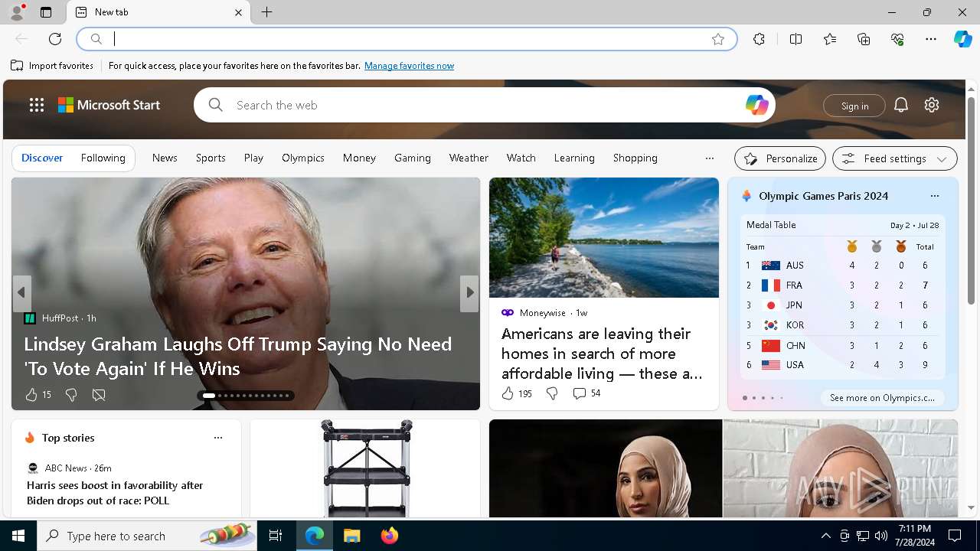
Task: Open the Extensions puzzle icon
Action: [x=759, y=39]
